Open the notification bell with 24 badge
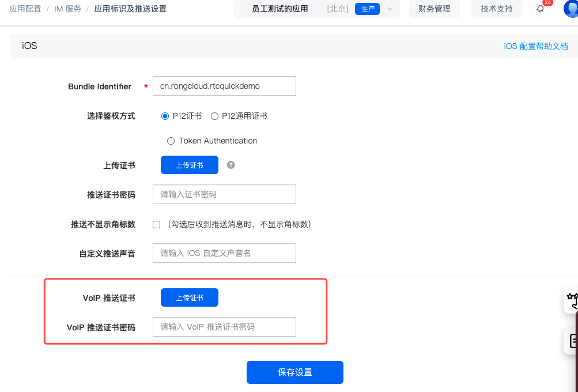 click(x=540, y=9)
